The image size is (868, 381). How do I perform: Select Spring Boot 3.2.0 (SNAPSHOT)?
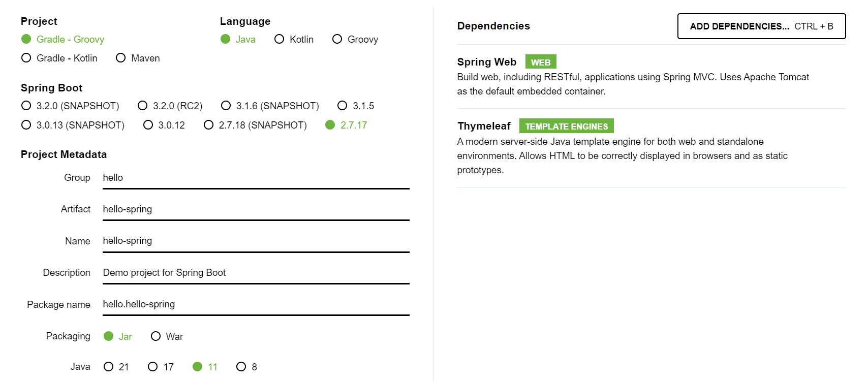tap(26, 106)
